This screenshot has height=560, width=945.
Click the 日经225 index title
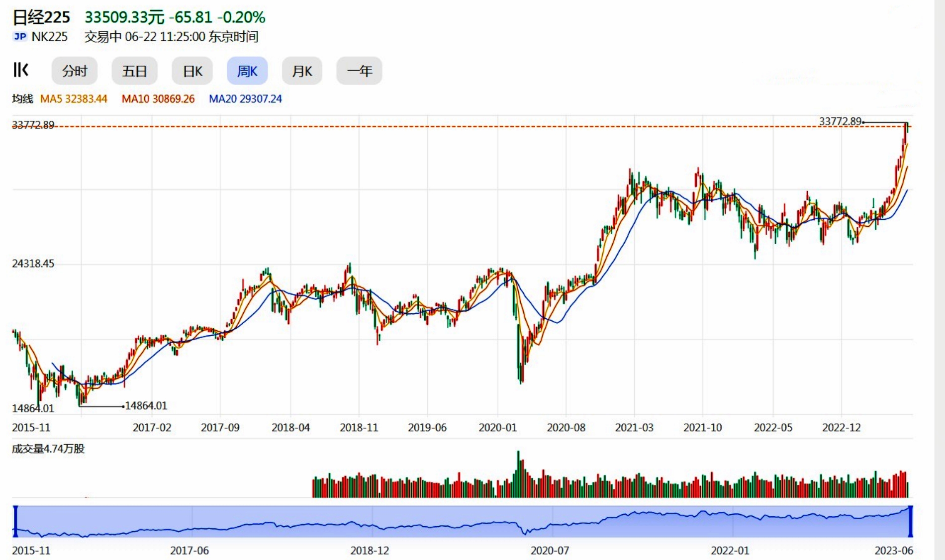pyautogui.click(x=41, y=17)
